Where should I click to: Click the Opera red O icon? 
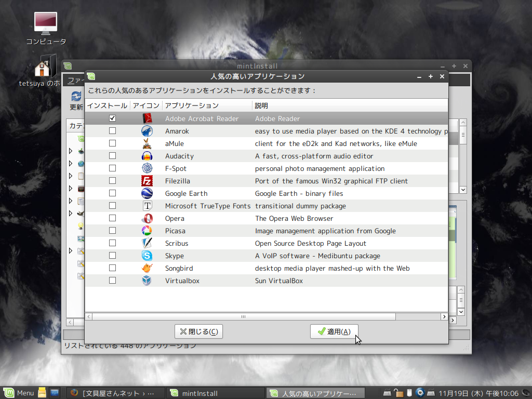point(147,219)
